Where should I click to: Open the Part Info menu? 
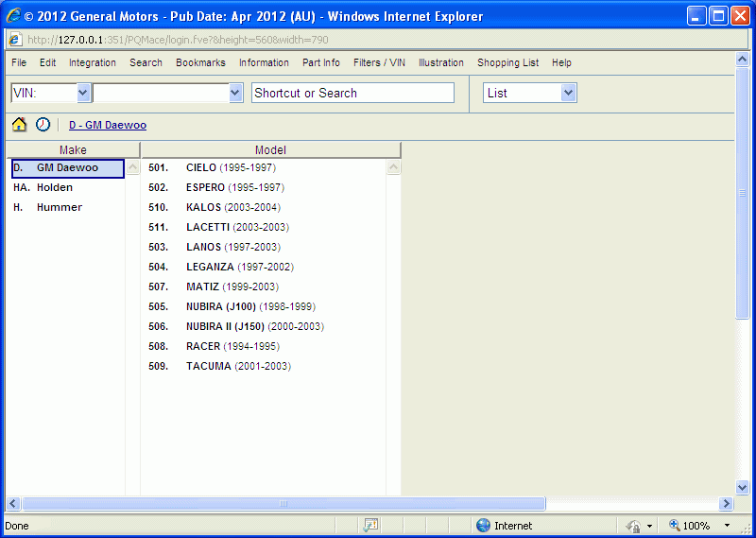coord(321,62)
